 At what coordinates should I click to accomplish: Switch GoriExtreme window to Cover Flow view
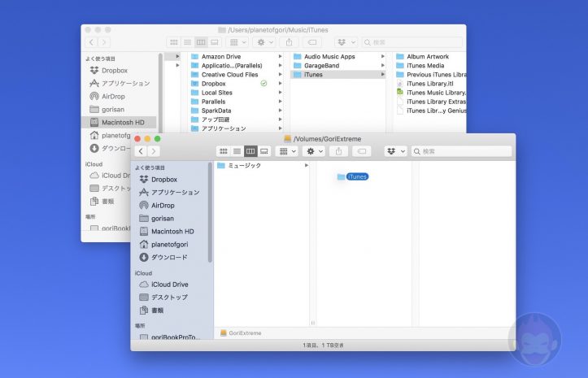click(264, 152)
